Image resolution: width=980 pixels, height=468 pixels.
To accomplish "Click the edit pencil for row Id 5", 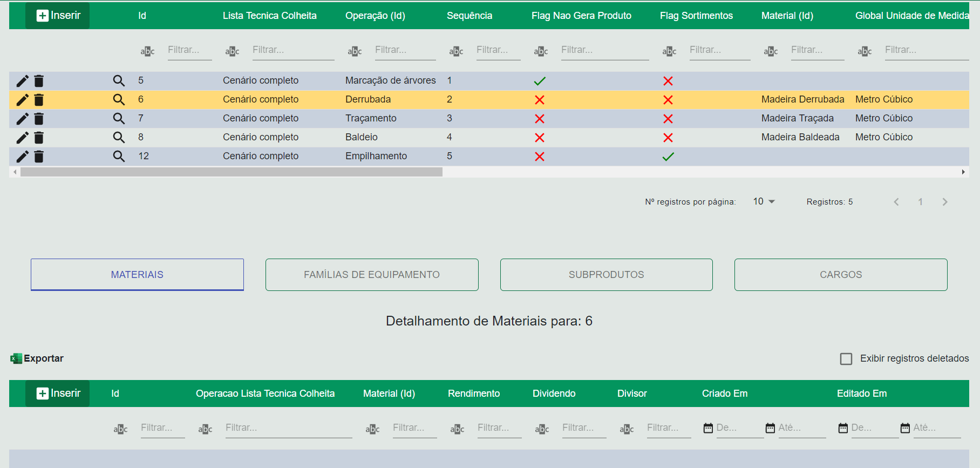I will coord(22,81).
